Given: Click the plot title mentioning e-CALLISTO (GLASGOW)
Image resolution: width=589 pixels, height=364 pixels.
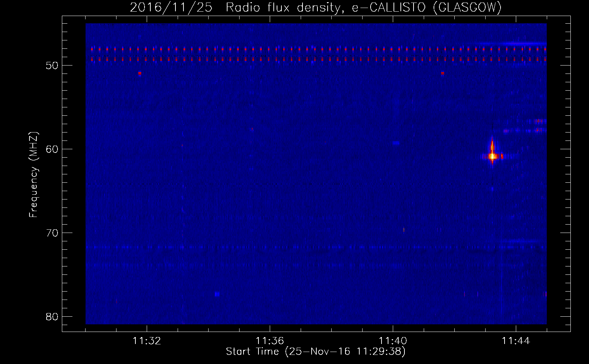Looking at the screenshot, I should pos(316,7).
